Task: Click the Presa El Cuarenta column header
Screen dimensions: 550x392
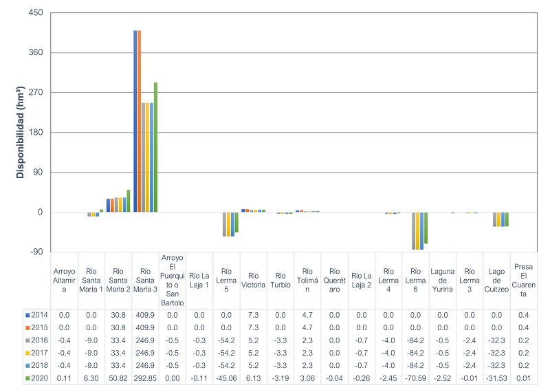Action: (523, 280)
